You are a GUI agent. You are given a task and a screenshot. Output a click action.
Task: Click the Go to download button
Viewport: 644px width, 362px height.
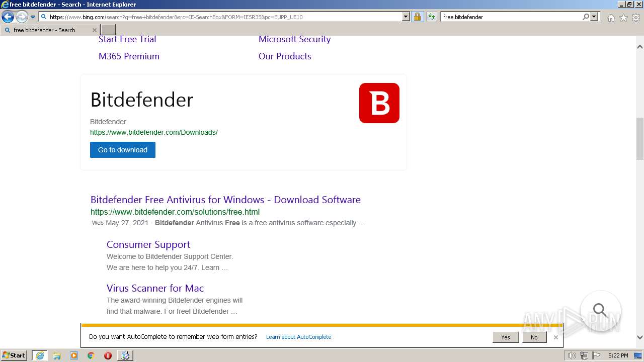pos(123,150)
